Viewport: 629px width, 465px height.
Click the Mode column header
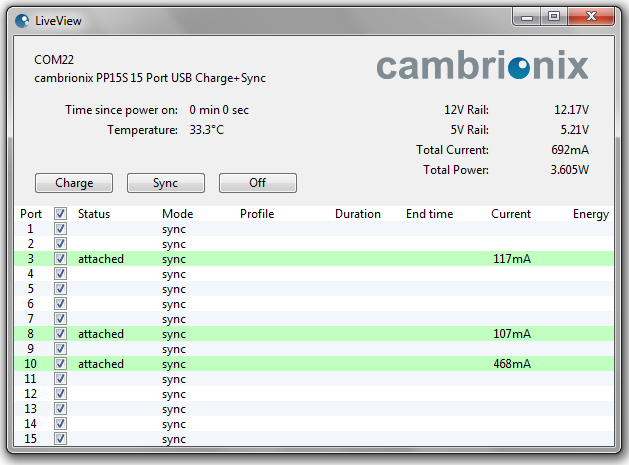pos(178,214)
